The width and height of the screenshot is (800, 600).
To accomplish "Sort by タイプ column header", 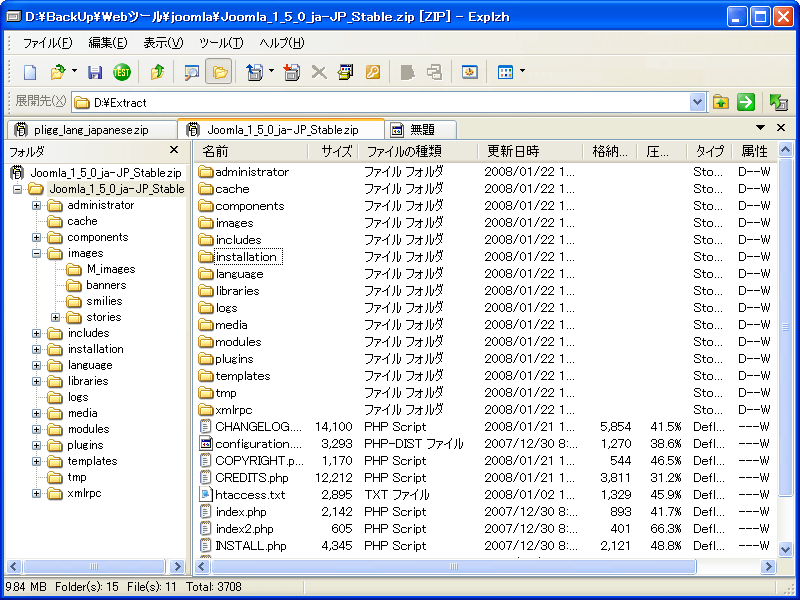I will [710, 152].
